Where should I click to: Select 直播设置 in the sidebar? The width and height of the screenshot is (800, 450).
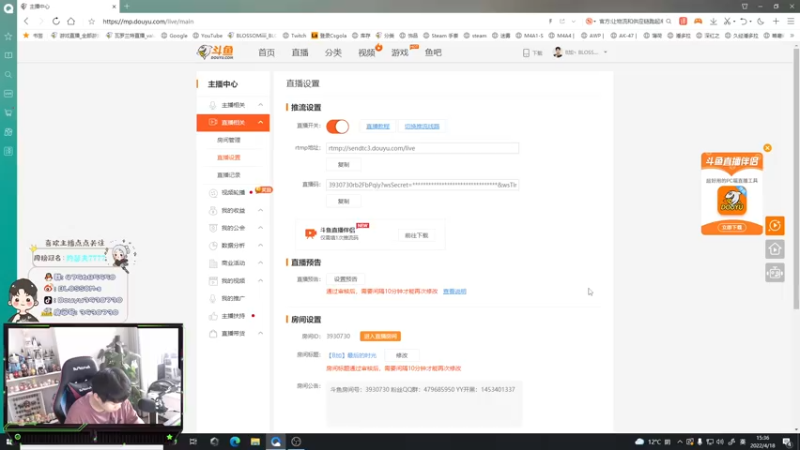click(229, 157)
